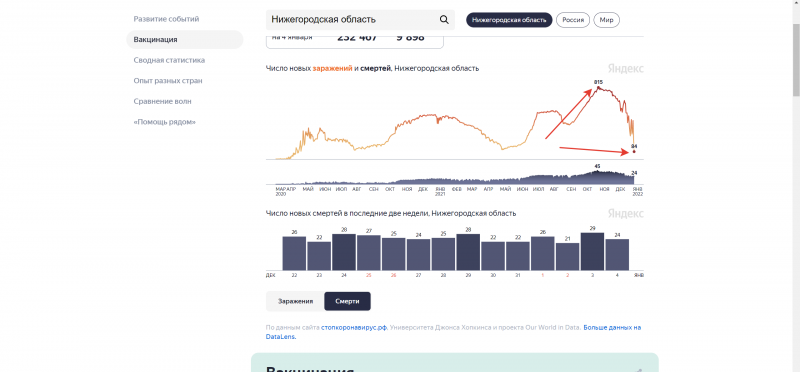Click the 815 peak marker on chart
This screenshot has width=800, height=372.
598,87
